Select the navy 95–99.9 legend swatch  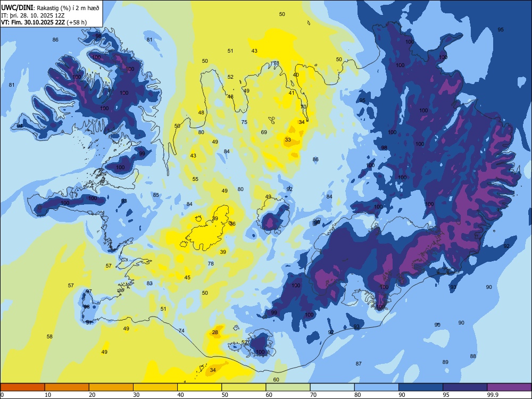465,387
